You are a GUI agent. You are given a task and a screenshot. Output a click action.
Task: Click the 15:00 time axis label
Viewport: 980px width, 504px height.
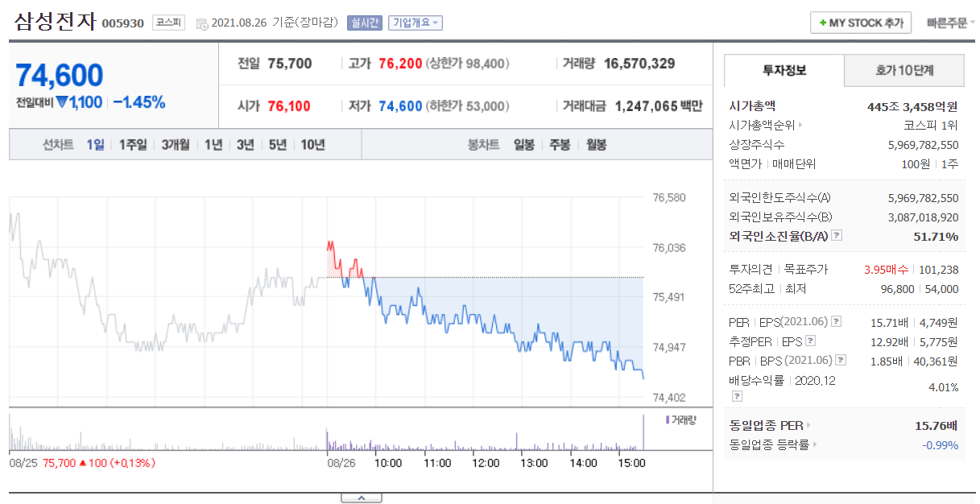pyautogui.click(x=631, y=463)
